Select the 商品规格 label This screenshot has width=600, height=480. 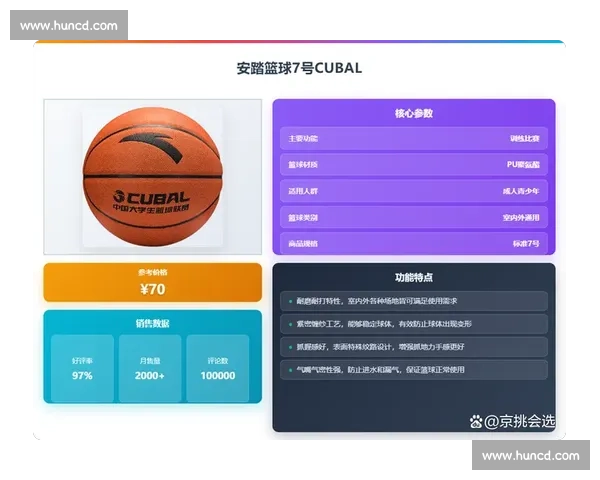click(x=303, y=243)
